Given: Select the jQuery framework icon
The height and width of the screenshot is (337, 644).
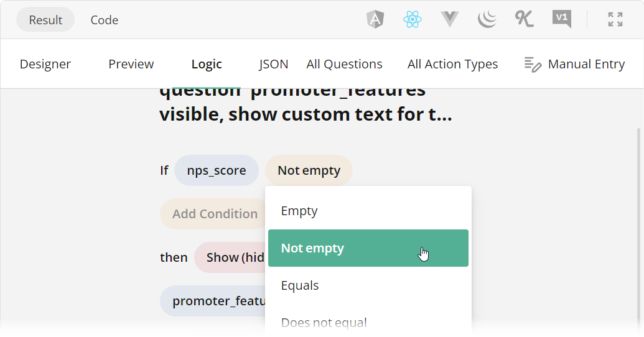Looking at the screenshot, I should pyautogui.click(x=487, y=19).
